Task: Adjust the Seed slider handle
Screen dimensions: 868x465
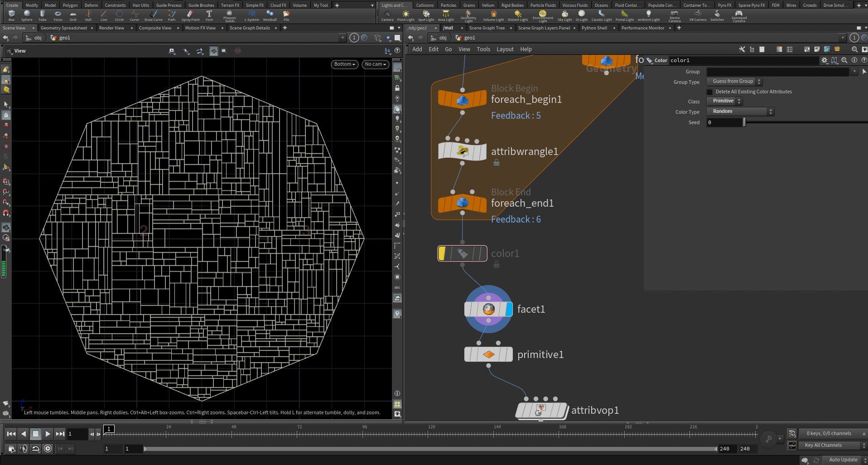Action: click(x=744, y=122)
